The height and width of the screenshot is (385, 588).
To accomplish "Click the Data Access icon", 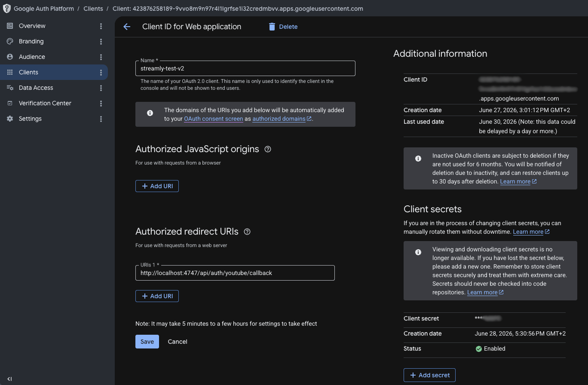I will coord(10,88).
